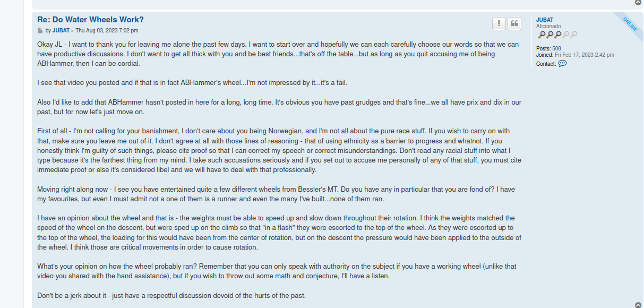Click the Aficionado rank label

(548, 26)
